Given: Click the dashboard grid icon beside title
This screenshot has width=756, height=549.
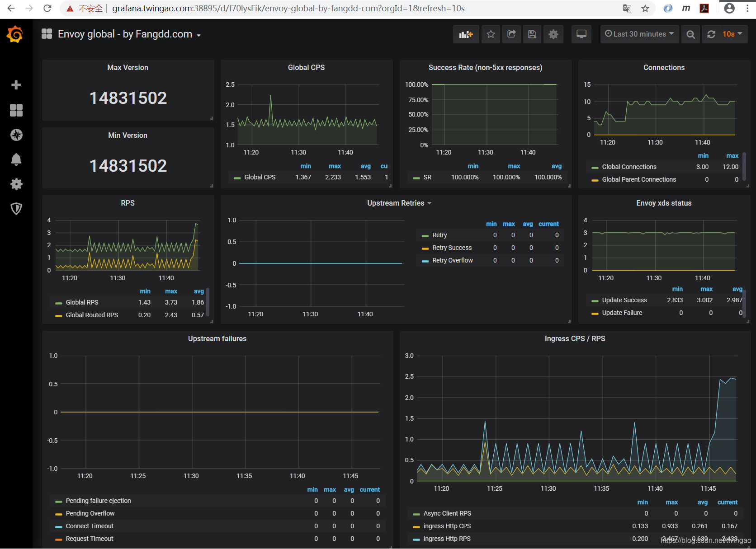Looking at the screenshot, I should [x=47, y=34].
